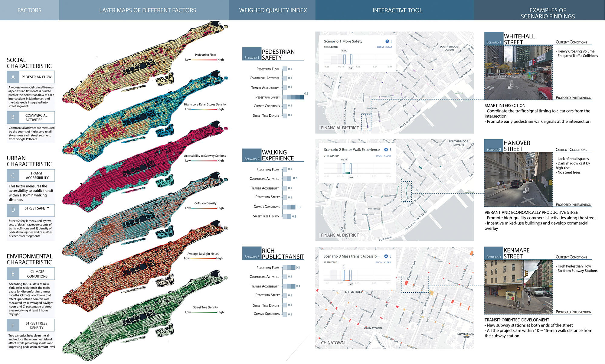Click CLEAR on the Scenario 2 Better Walk panel
The height and width of the screenshot is (364, 605).
tap(388, 156)
